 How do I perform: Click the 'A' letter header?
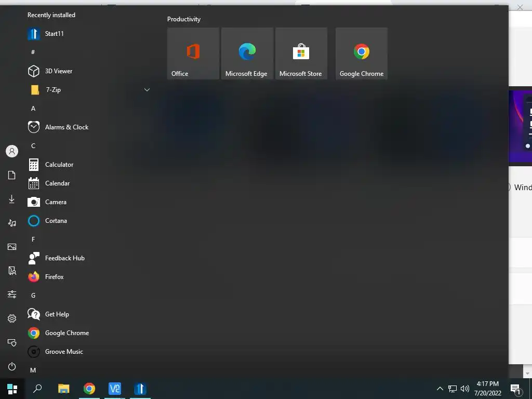point(33,109)
